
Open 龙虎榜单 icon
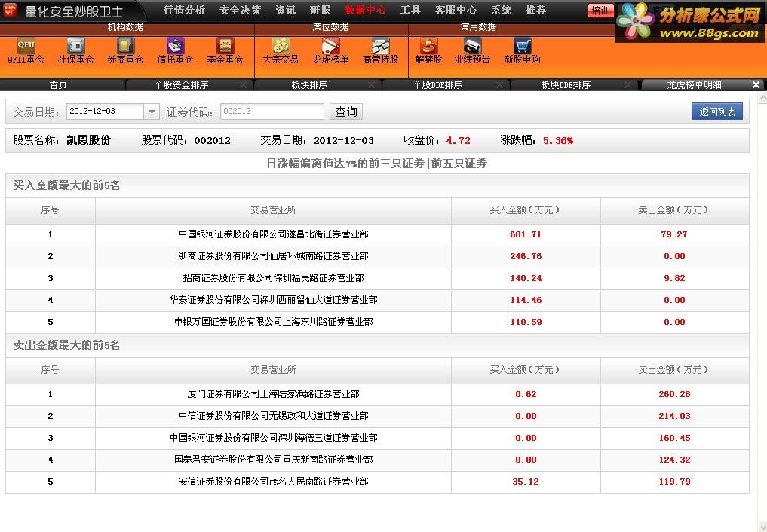(330, 50)
